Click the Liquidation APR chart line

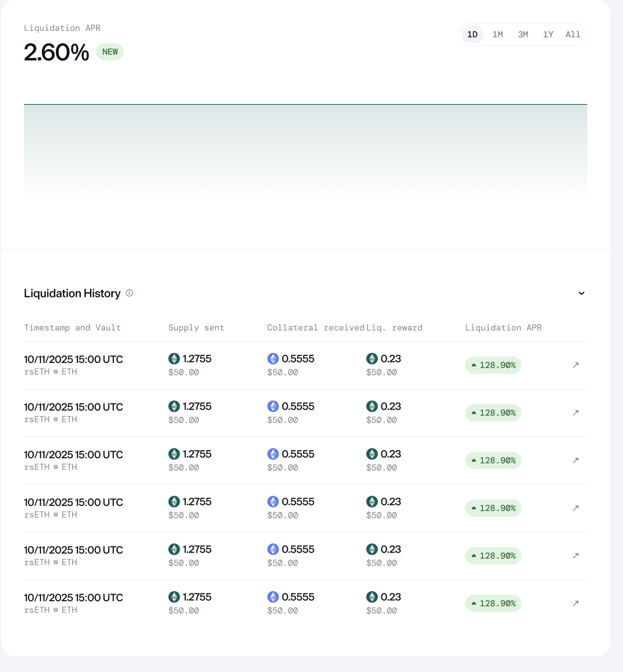pyautogui.click(x=305, y=104)
